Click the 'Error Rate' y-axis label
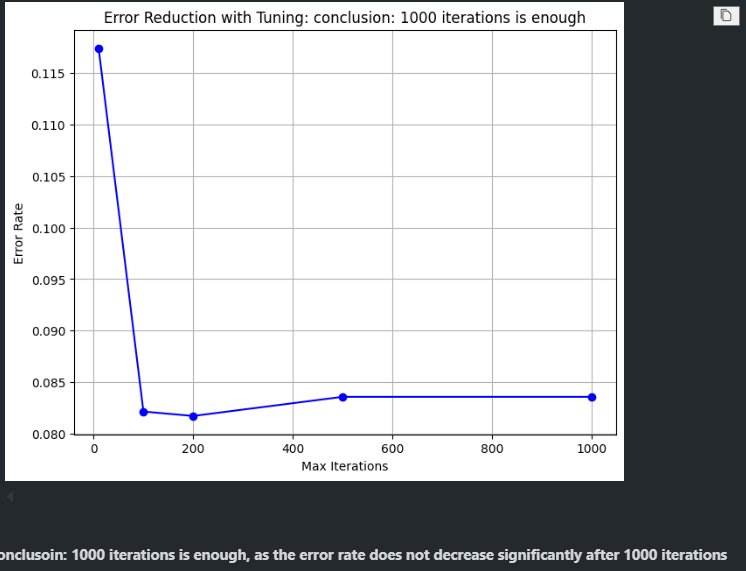 click(18, 234)
